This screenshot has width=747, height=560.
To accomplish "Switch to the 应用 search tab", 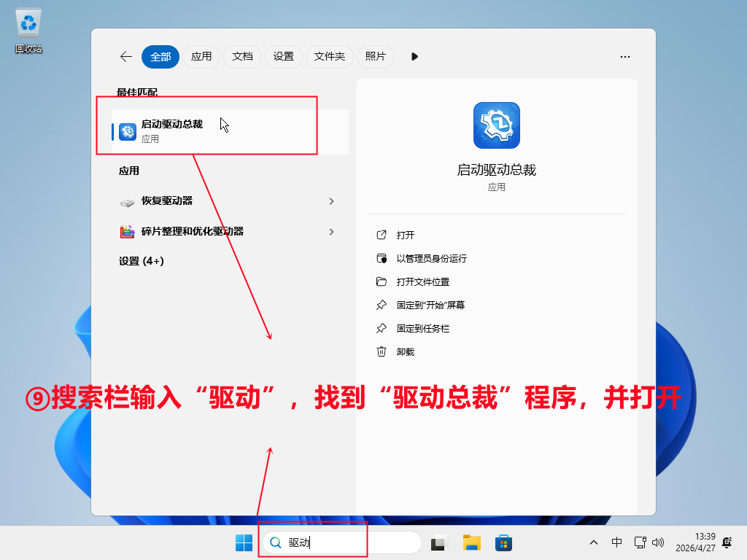I will [x=201, y=57].
